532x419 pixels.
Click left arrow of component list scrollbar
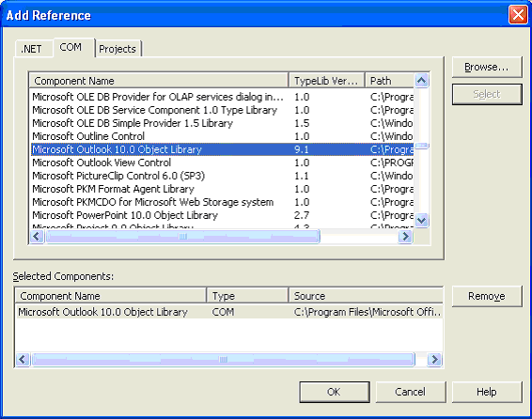(37, 237)
